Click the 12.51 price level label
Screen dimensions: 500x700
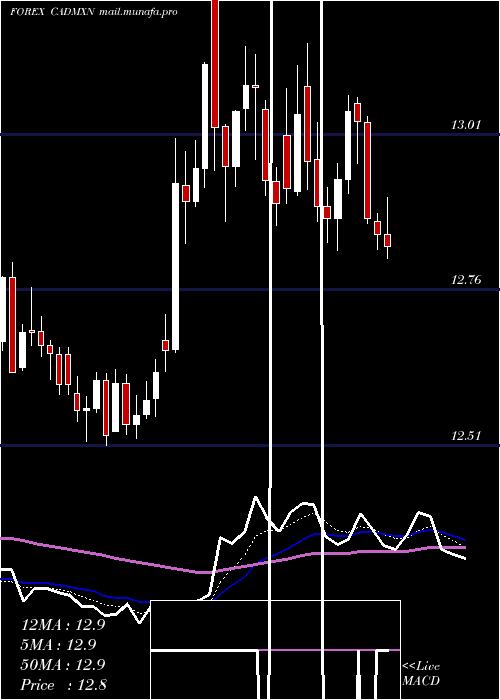click(466, 435)
